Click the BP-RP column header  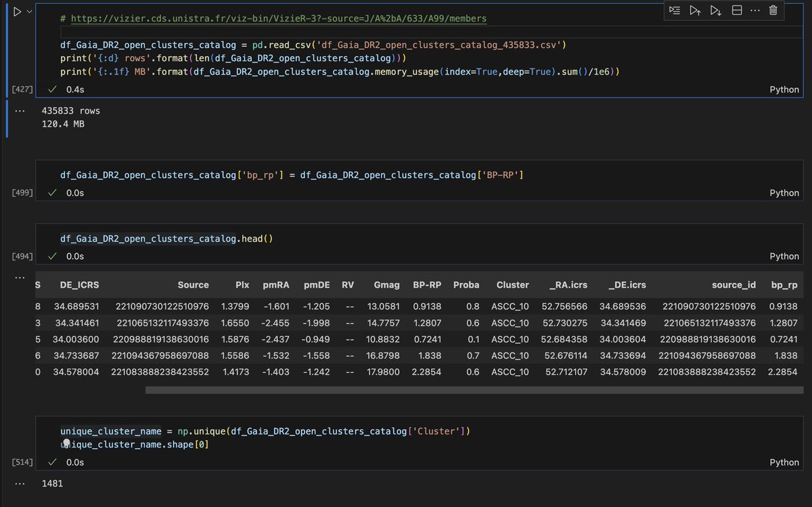[427, 285]
